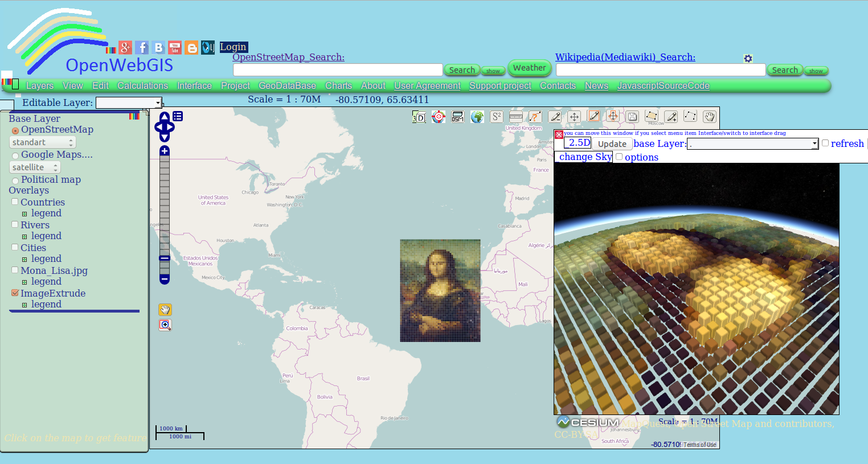Open the Calculations menu

(142, 86)
